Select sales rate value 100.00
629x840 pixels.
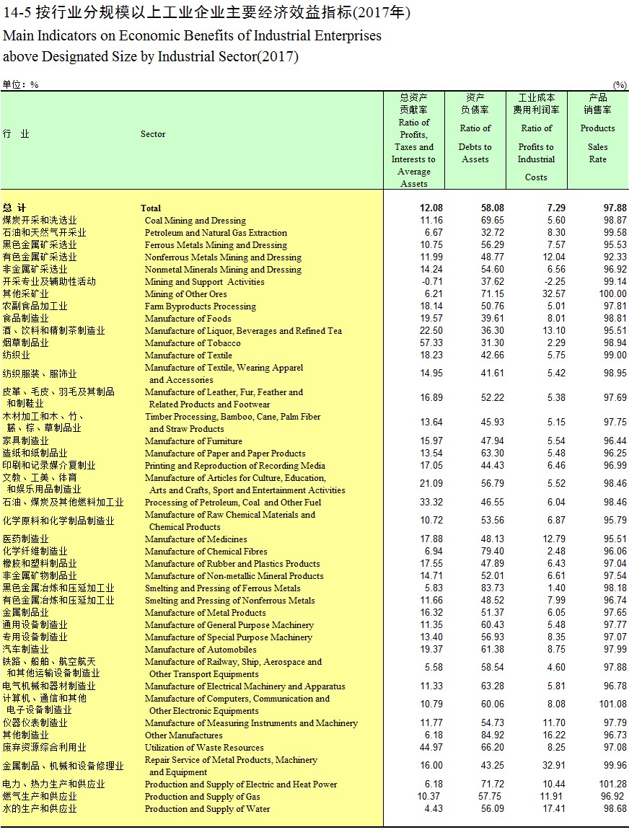[613, 294]
